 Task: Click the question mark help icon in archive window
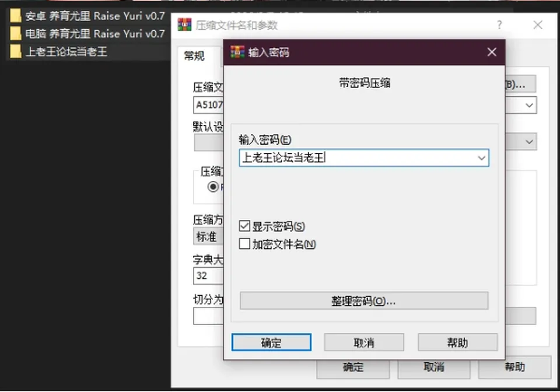coord(499,25)
